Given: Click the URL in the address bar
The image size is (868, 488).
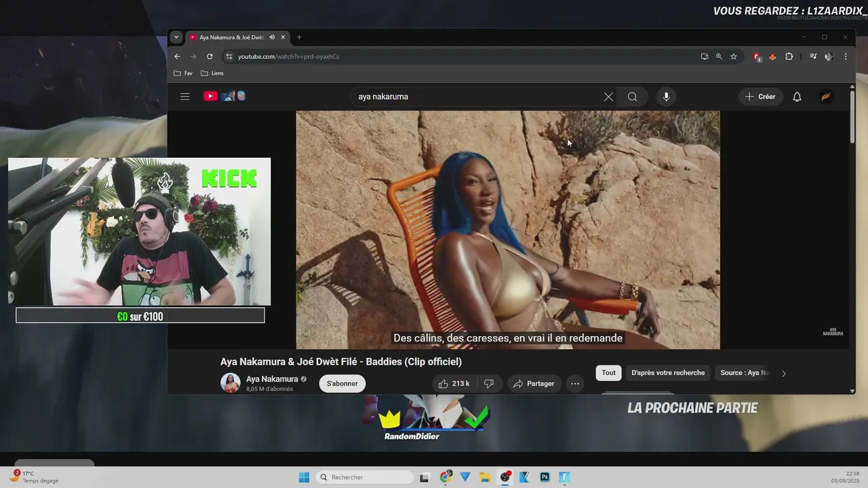Looking at the screenshot, I should coord(288,56).
